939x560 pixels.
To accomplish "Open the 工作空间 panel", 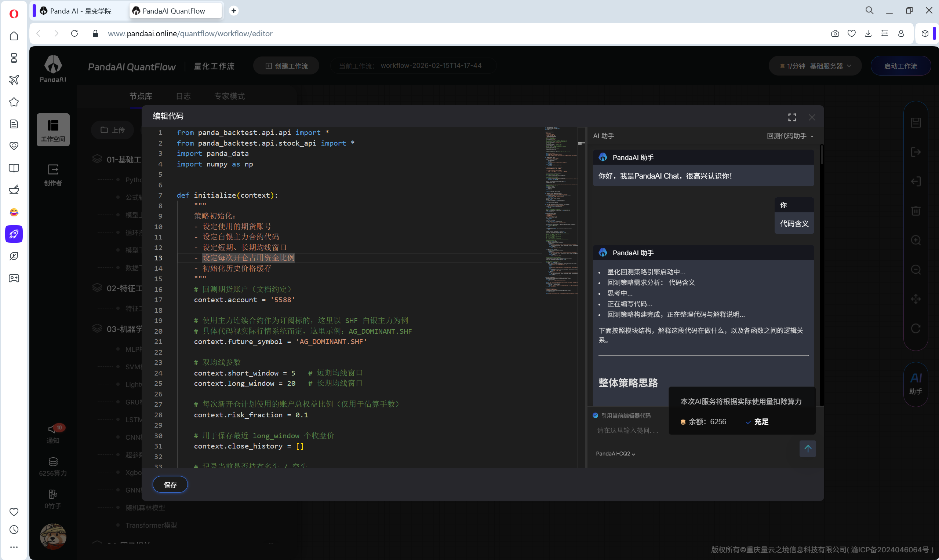I will coord(53,130).
